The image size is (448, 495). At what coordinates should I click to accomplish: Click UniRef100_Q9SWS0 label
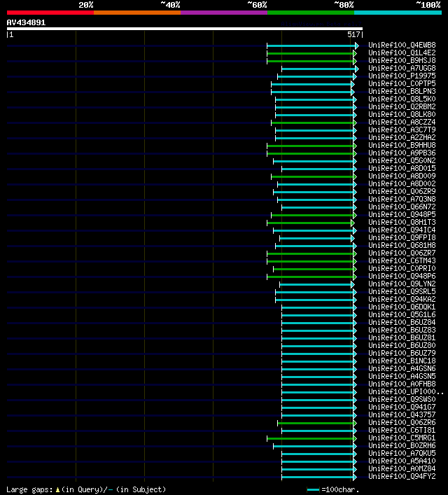click(402, 399)
